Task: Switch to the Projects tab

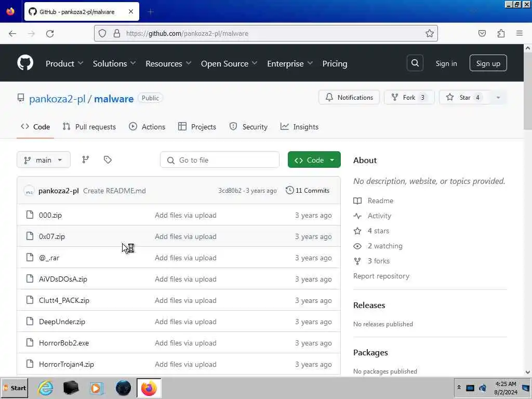Action: click(x=197, y=127)
